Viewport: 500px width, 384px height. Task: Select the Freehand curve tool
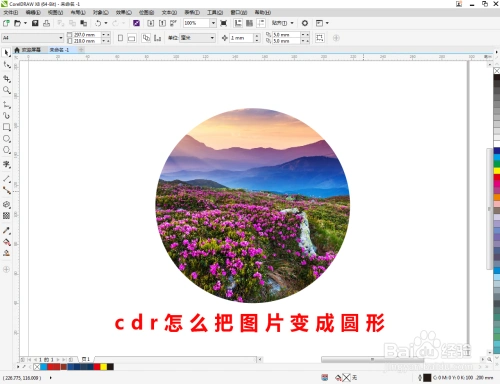6,105
